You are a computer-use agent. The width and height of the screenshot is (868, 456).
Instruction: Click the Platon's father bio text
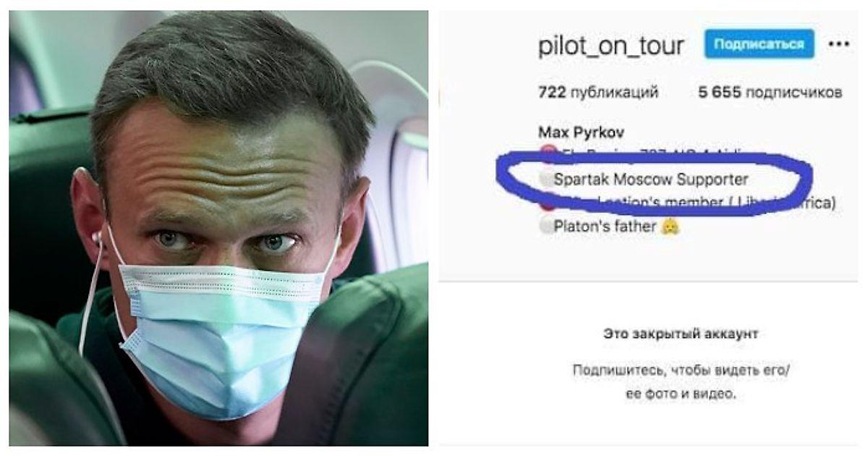(x=605, y=227)
